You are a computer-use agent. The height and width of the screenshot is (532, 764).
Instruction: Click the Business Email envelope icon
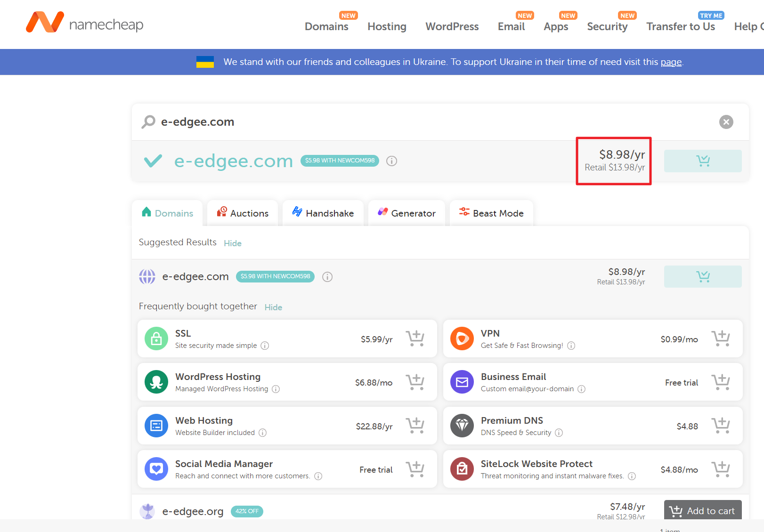[x=462, y=382]
